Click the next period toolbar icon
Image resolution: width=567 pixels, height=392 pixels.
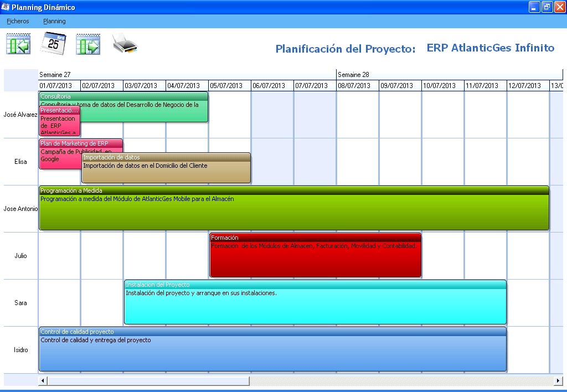pyautogui.click(x=88, y=44)
